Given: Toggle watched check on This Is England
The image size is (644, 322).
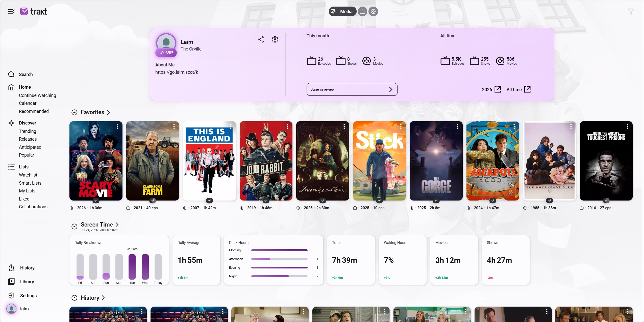Looking at the screenshot, I should coord(209,201).
